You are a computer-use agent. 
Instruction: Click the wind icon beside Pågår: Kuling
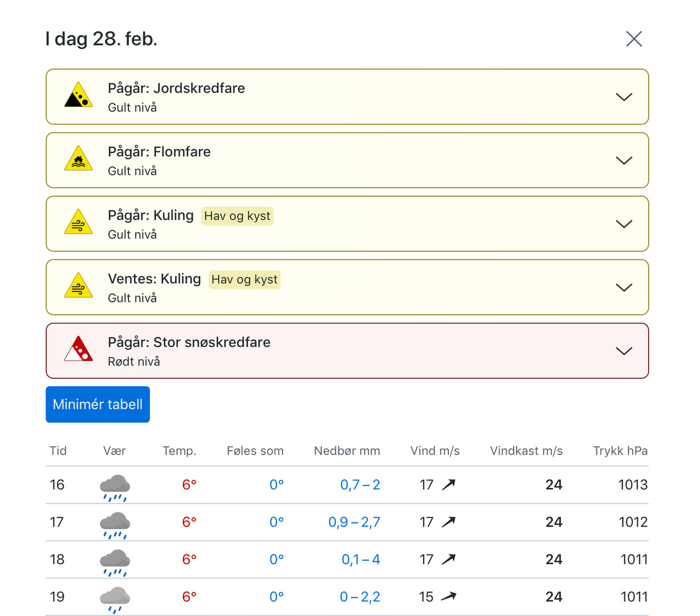pos(78,223)
